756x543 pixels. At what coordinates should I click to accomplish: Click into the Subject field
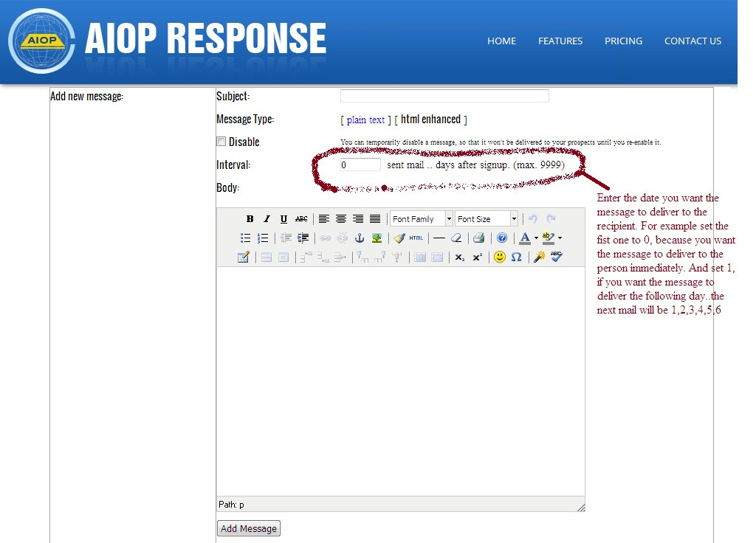pyautogui.click(x=444, y=96)
